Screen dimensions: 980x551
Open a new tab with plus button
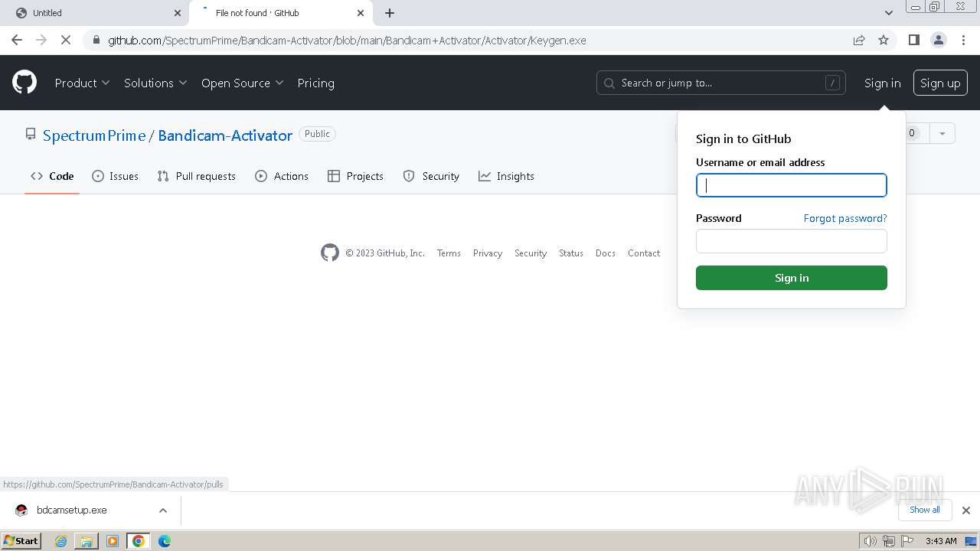click(390, 13)
